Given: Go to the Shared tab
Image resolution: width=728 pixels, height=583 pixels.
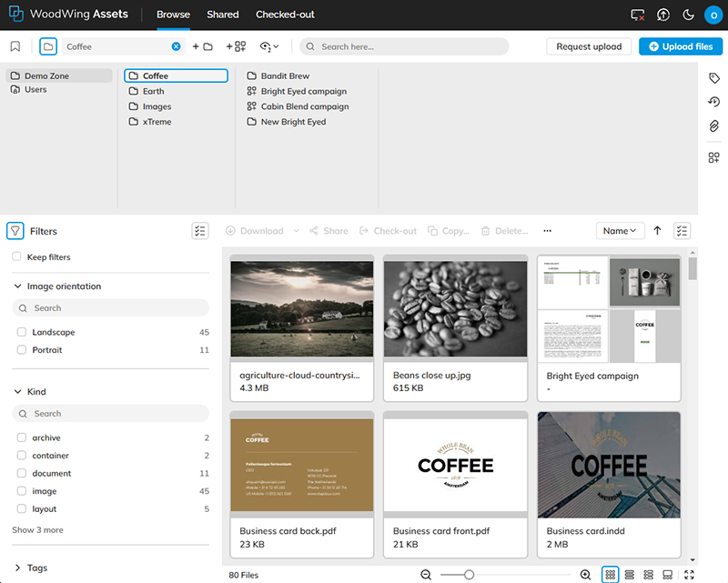Looking at the screenshot, I should pos(223,15).
